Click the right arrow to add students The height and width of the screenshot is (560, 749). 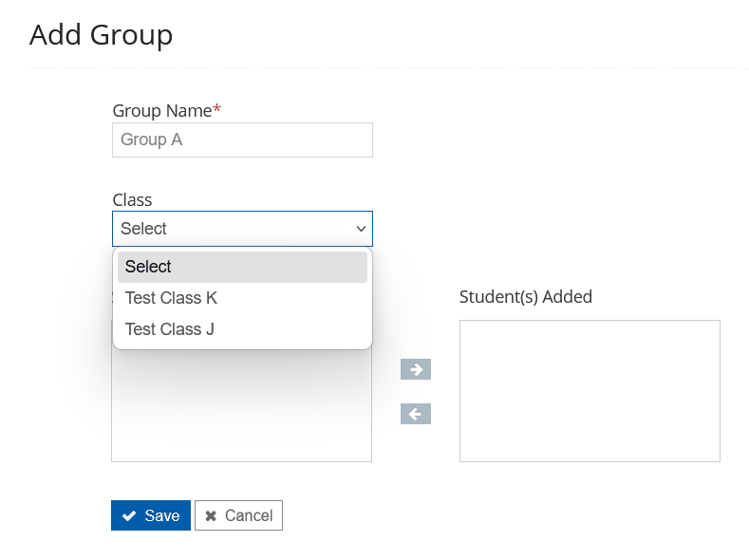click(416, 369)
